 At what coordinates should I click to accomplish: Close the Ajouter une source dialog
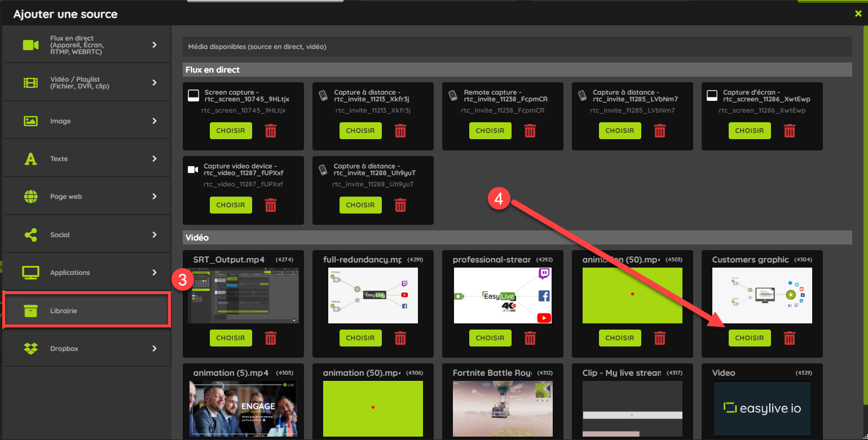point(858,14)
